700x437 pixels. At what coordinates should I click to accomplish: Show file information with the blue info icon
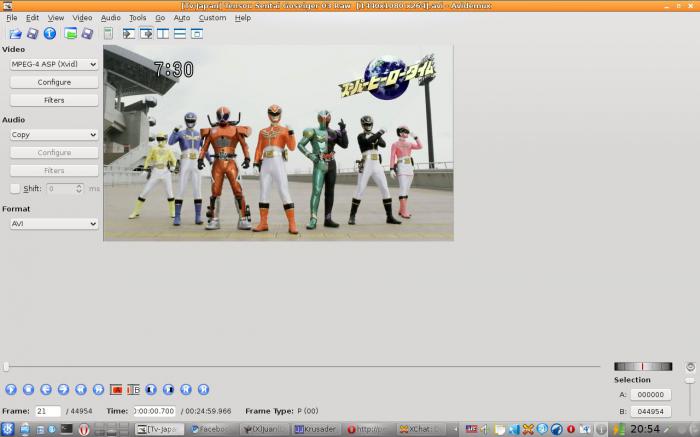[x=50, y=33]
